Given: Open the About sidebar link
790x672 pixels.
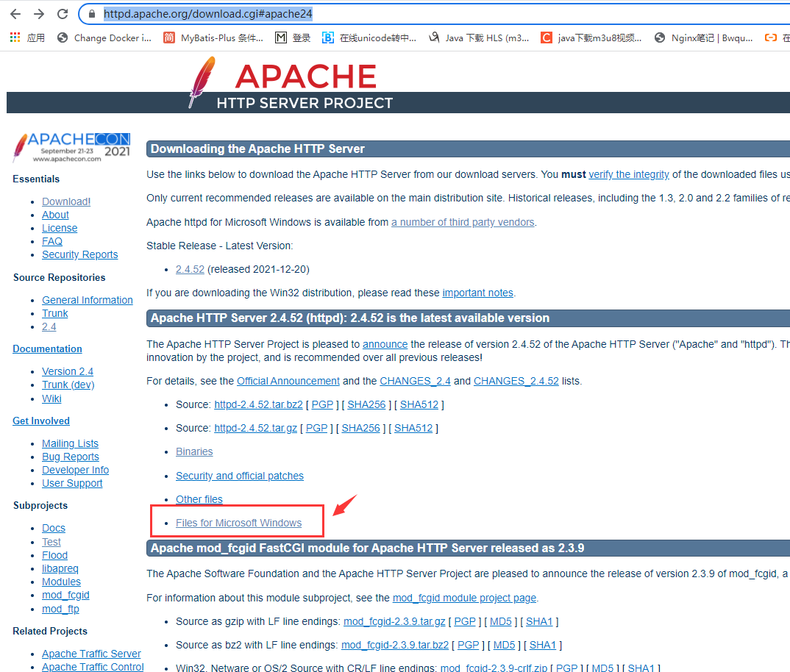Looking at the screenshot, I should coord(55,215).
